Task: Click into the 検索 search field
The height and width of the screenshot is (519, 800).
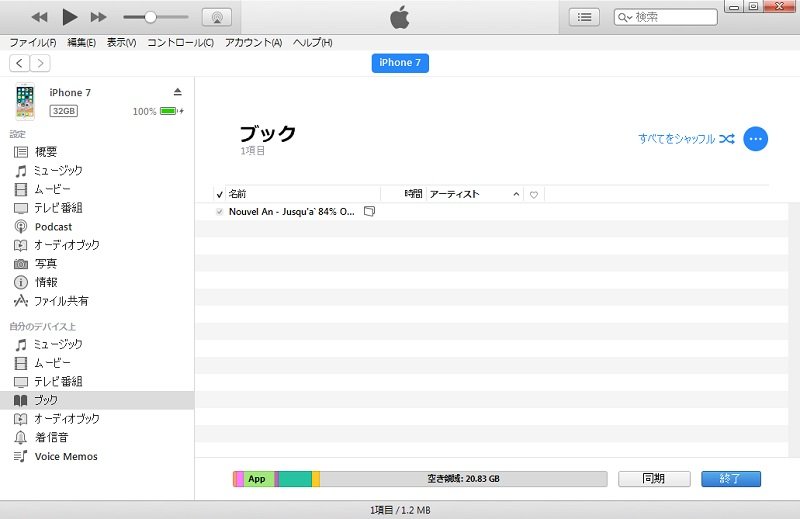Action: coord(666,17)
